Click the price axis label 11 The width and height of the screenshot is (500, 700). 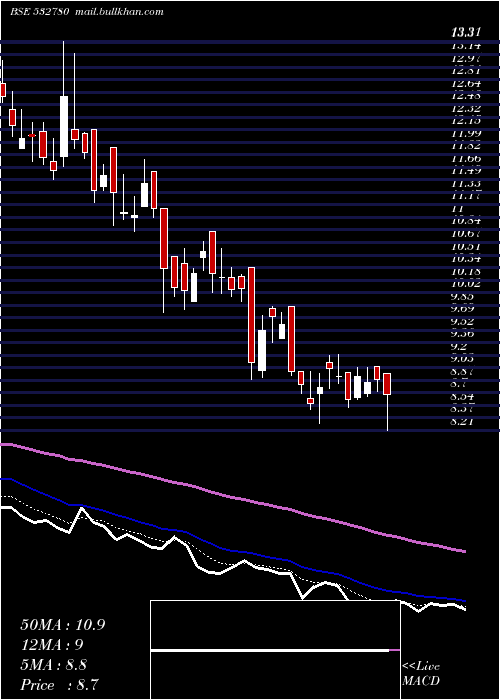(x=458, y=208)
